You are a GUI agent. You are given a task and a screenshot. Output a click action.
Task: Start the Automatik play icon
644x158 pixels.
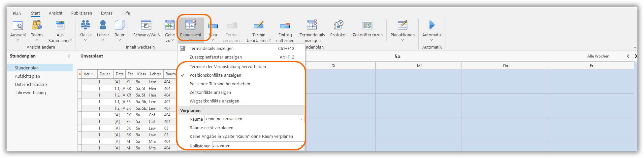coord(432,25)
